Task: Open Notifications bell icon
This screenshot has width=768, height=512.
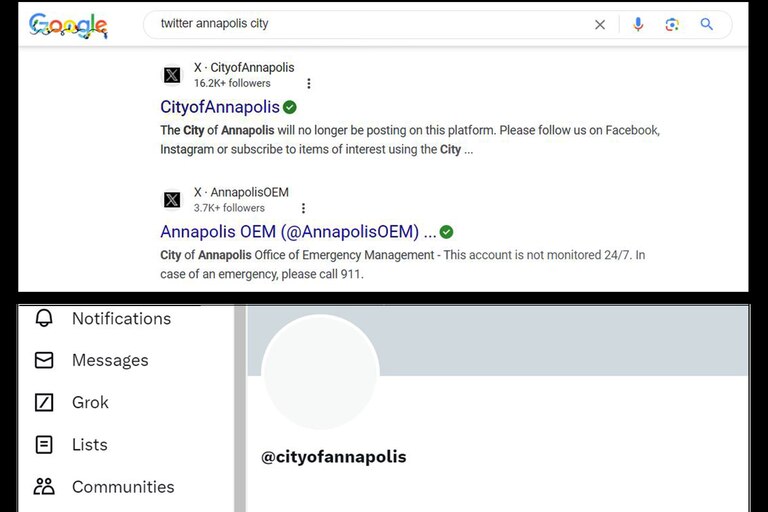Action: [44, 318]
